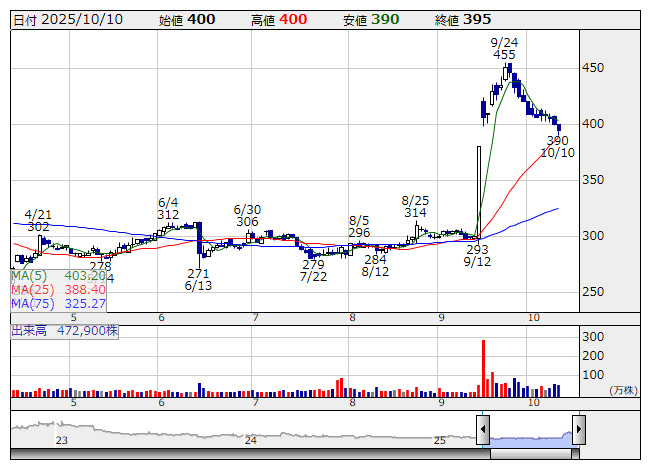Click the 6/4 peak label 312

point(168,215)
